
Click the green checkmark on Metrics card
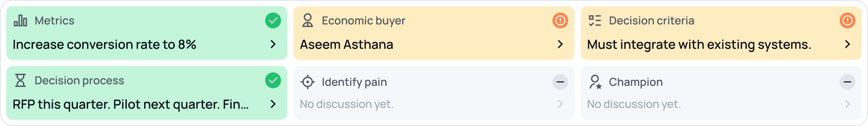tap(273, 20)
